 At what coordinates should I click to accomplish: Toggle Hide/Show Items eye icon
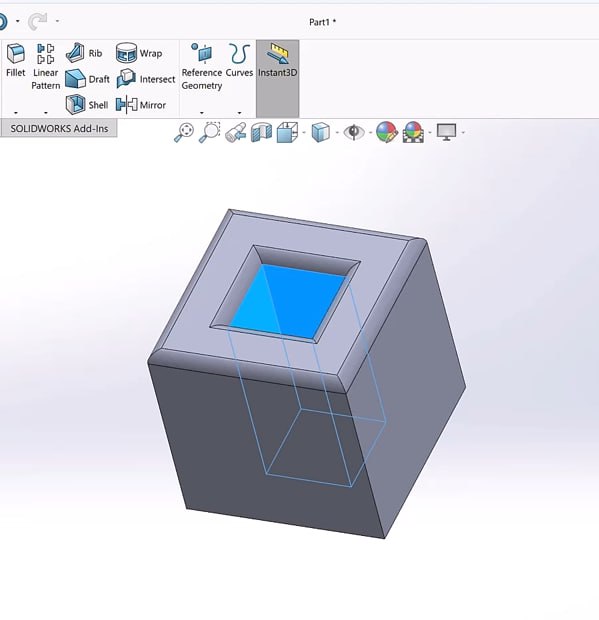pyautogui.click(x=353, y=132)
